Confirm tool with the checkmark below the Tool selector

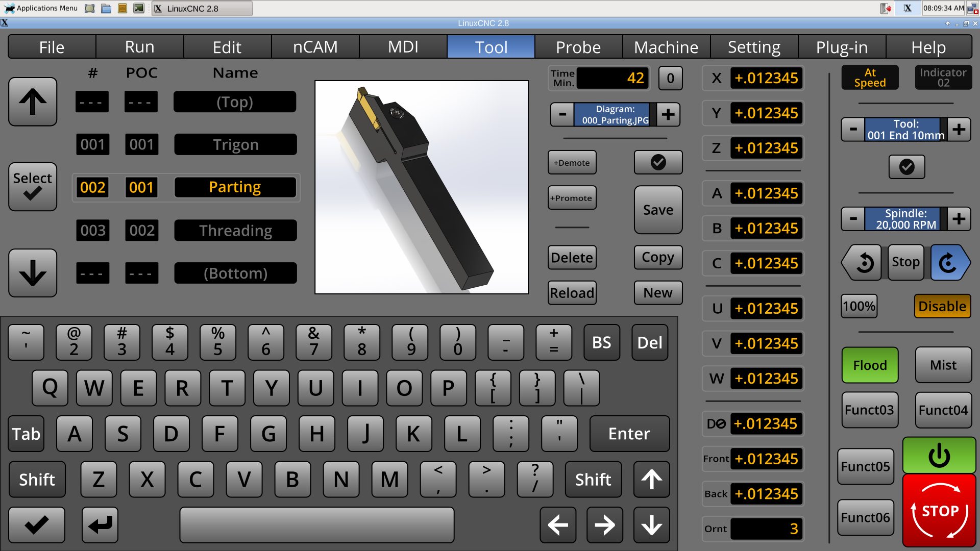point(906,167)
